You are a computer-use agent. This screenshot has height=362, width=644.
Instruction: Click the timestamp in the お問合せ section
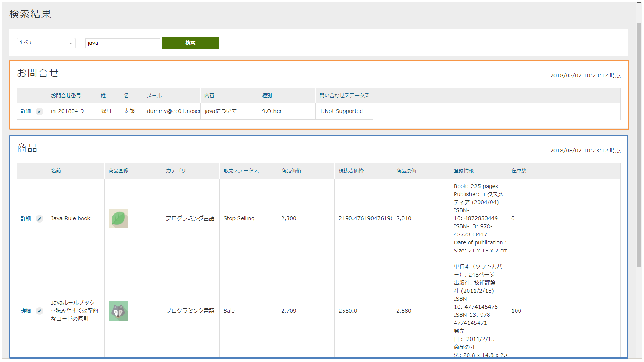point(585,75)
